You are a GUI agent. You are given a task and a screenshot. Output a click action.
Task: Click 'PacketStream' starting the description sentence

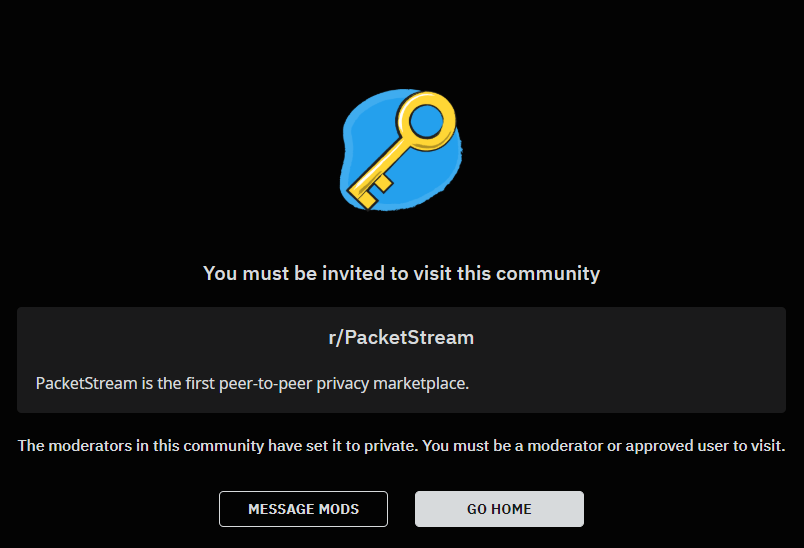click(87, 383)
